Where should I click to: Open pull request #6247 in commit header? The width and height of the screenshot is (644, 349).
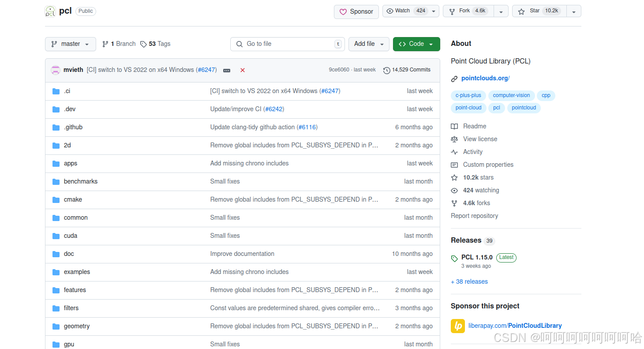pyautogui.click(x=206, y=70)
